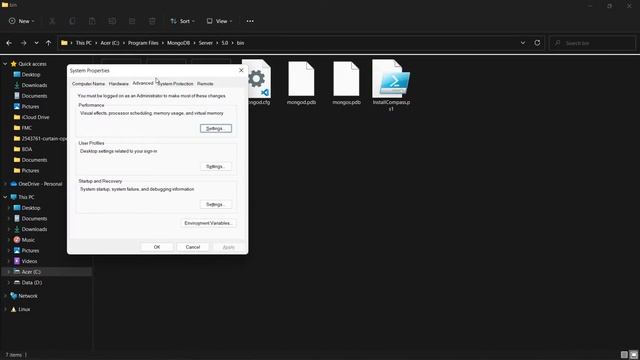Select the InstallCompass.ps1 script
The image size is (640, 360).
tap(391, 85)
